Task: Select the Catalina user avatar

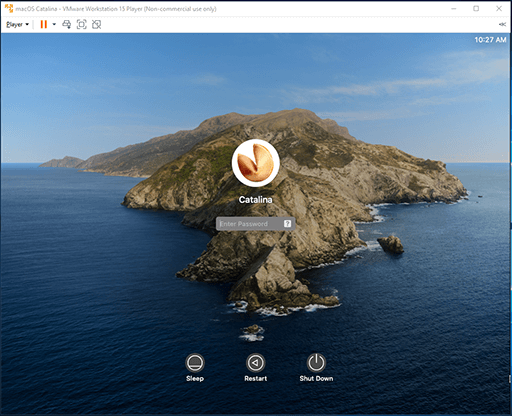Action: 256,163
